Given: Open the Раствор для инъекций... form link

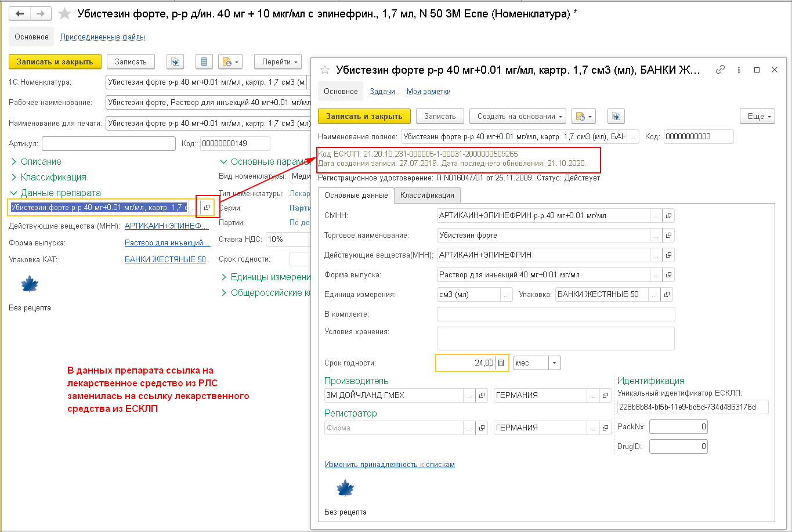Looking at the screenshot, I should [168, 243].
